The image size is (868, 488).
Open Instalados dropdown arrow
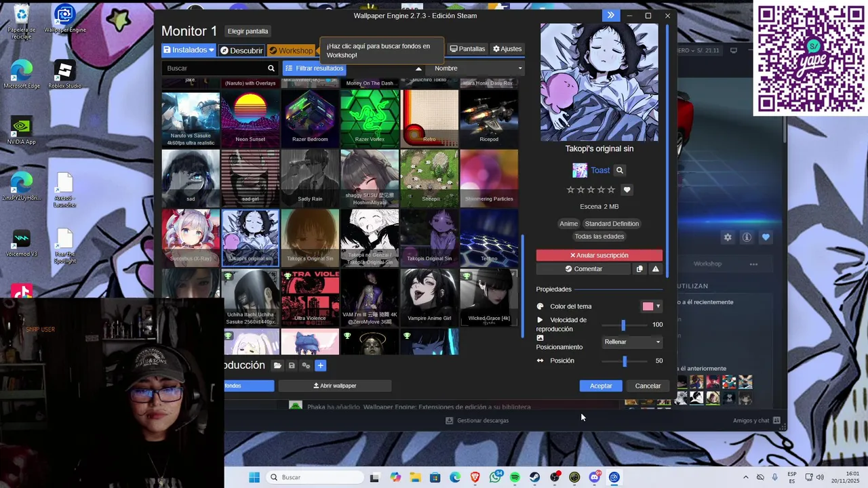pyautogui.click(x=212, y=50)
